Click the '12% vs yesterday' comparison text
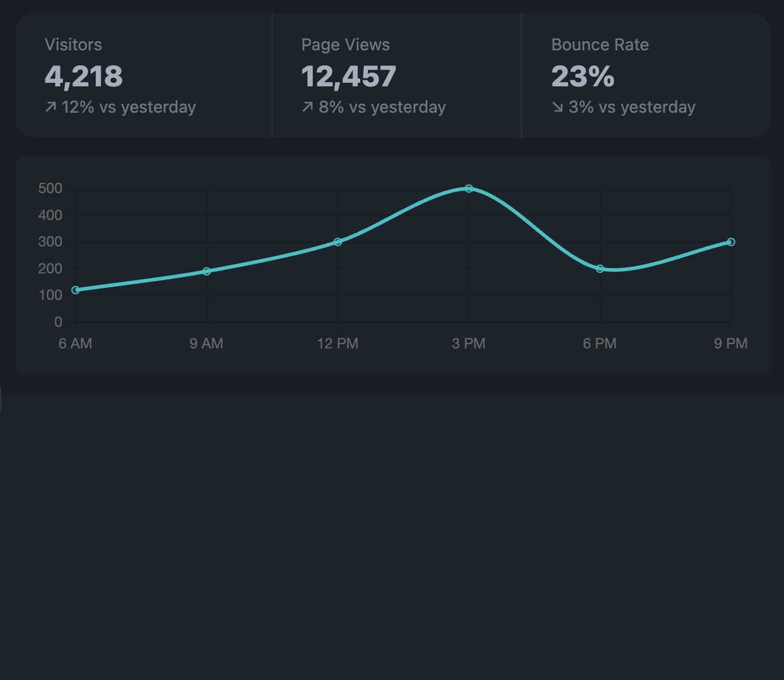Screen dimensions: 784x680 pos(128,107)
